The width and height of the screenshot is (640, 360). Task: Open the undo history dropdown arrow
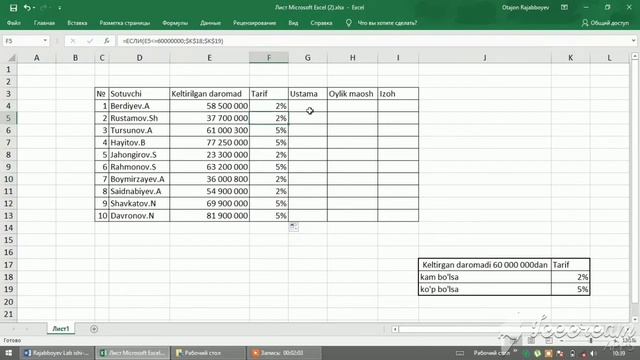[33, 8]
